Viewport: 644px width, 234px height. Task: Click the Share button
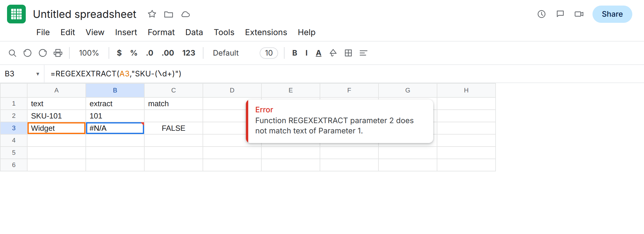612,14
